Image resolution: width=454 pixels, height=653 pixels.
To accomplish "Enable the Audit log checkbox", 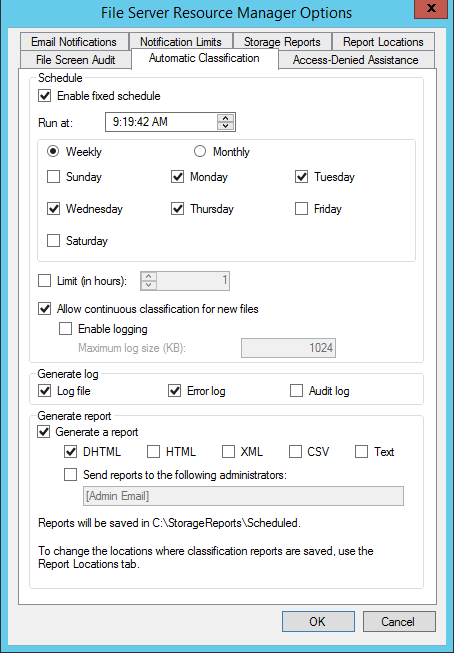I will coord(296,391).
